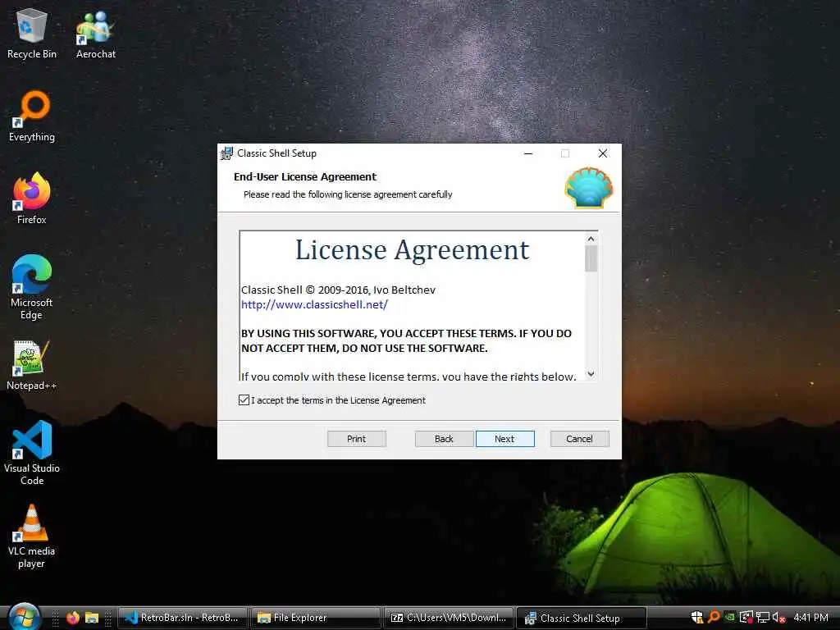Launch the Everything search shortcut

click(32, 116)
